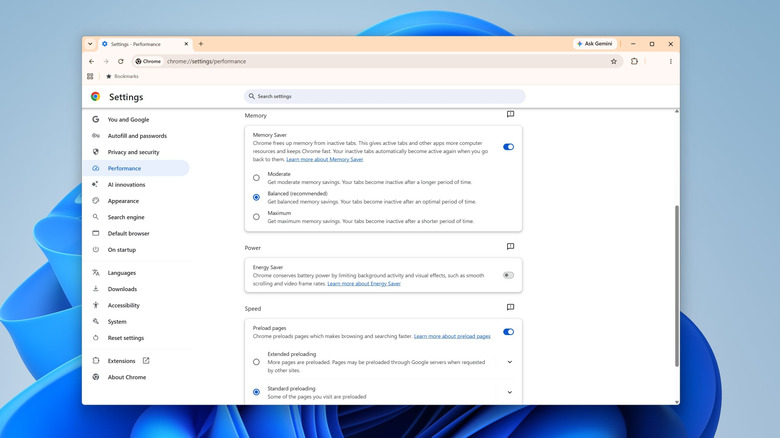Open the apps grid icon in bookmarks bar
This screenshot has height=438, width=780.
click(x=90, y=76)
